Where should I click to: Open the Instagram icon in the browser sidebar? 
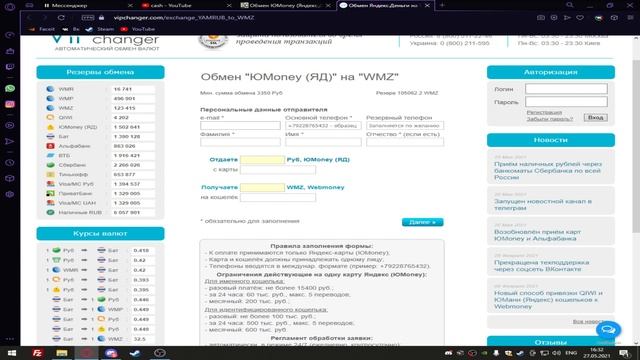pyautogui.click(x=10, y=104)
